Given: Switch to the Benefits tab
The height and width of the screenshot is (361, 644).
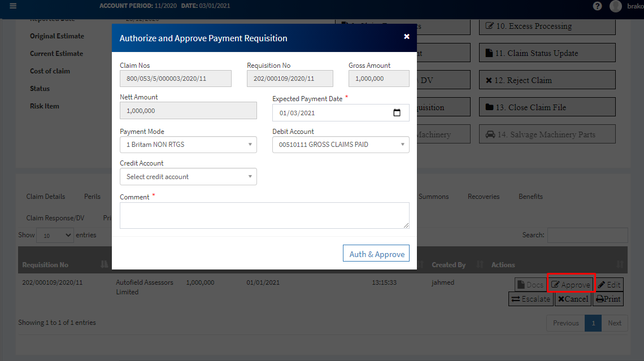Looking at the screenshot, I should pyautogui.click(x=530, y=197).
